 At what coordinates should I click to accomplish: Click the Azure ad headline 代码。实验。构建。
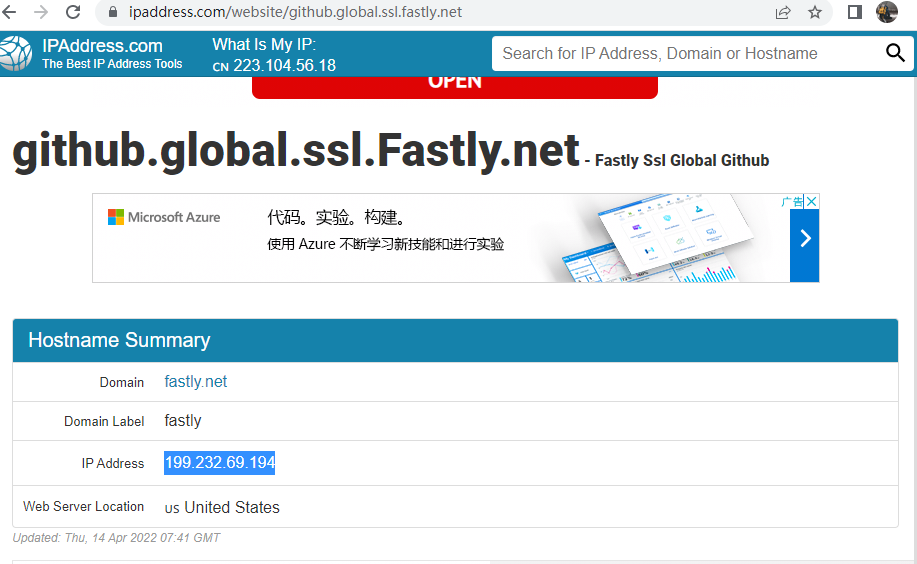[336, 217]
